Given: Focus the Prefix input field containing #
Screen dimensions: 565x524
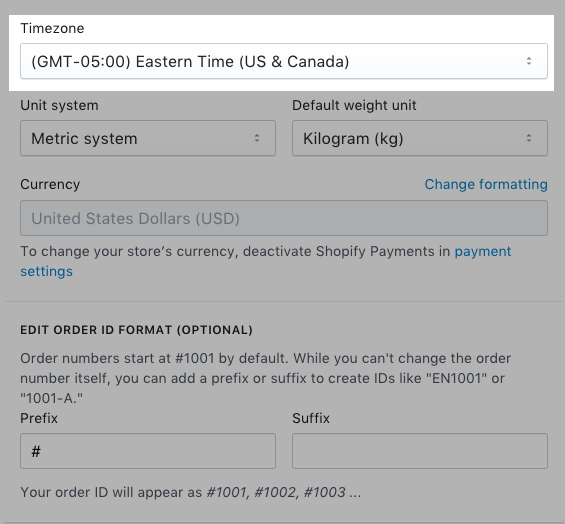Looking at the screenshot, I should click(148, 451).
